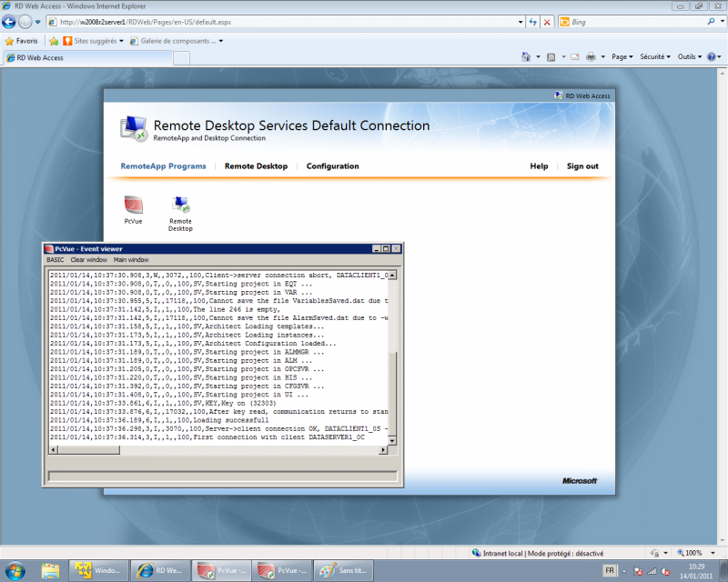The image size is (728, 582).
Task: Switch to first PcVue taskbar item
Action: [221, 570]
